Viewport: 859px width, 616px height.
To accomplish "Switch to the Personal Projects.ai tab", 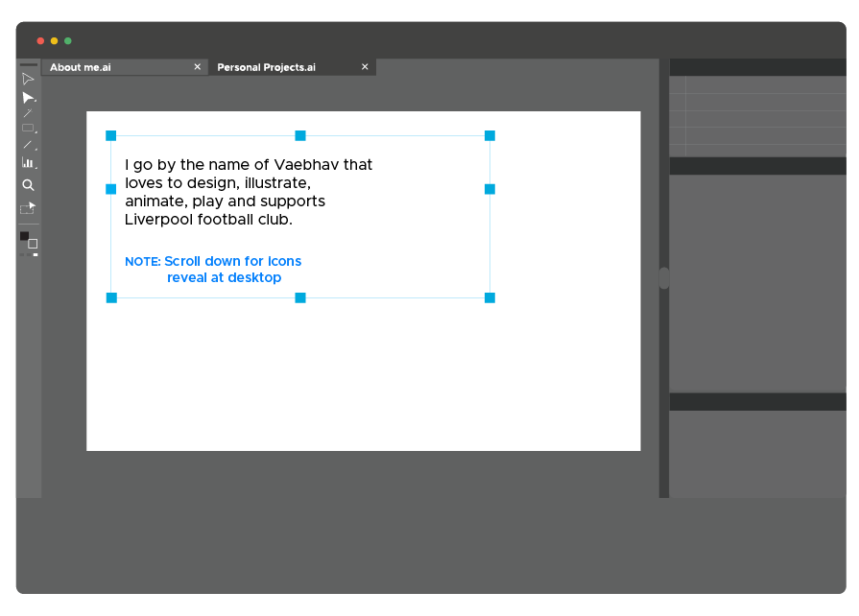I will pos(266,67).
